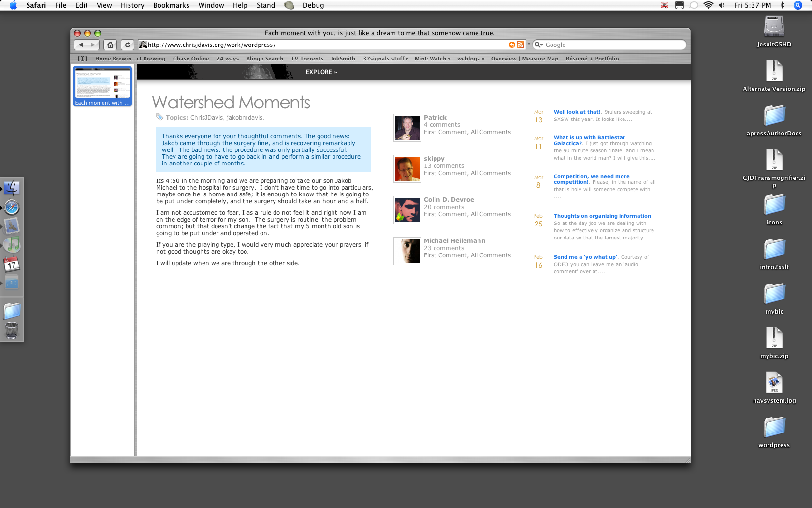Screen dimensions: 812x508
Task: Open Safari compass icon in the Dock
Action: 12,208
